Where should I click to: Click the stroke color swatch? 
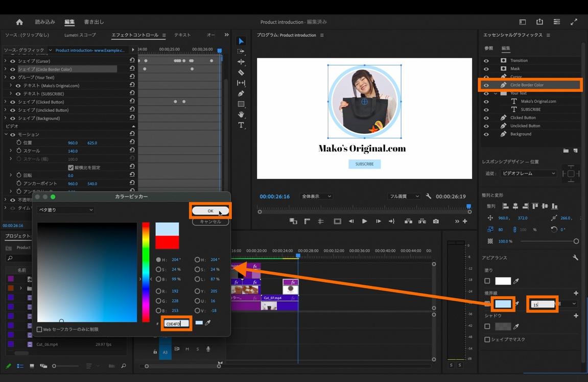pyautogui.click(x=503, y=304)
